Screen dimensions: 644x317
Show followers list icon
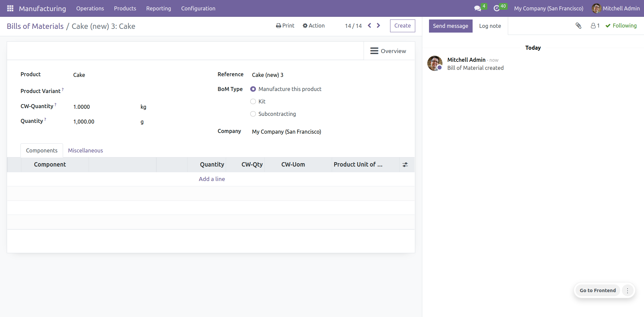595,26
